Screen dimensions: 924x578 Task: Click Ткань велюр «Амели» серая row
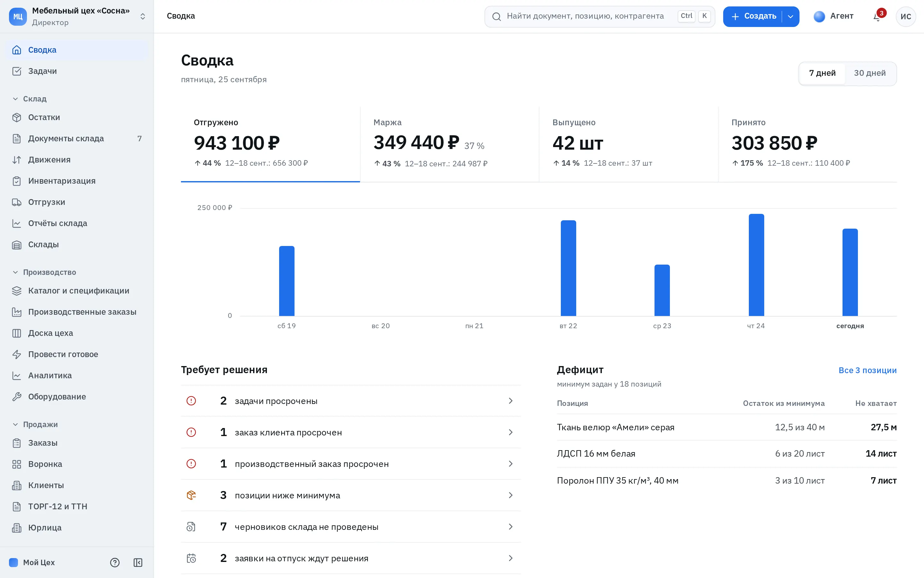coord(726,427)
